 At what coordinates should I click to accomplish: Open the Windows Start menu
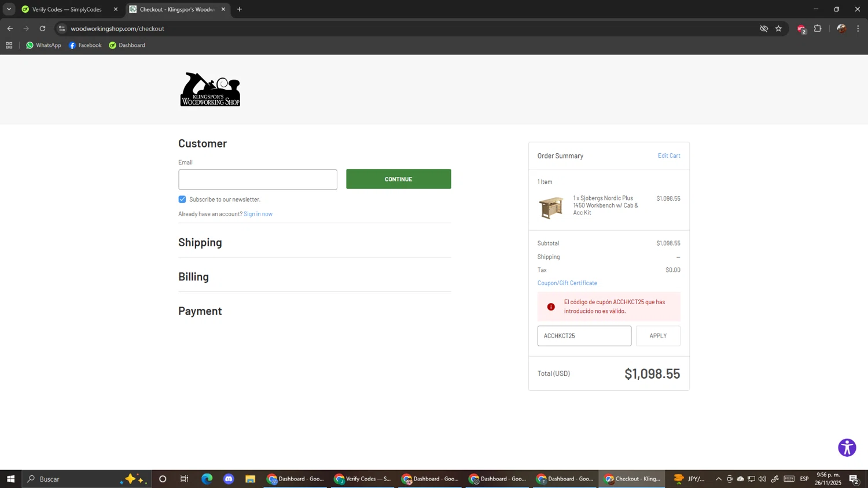tap(10, 479)
